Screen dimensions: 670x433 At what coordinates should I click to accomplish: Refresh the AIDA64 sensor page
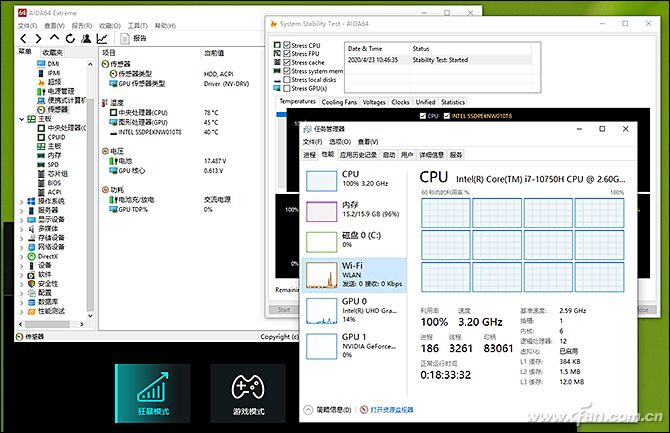(x=70, y=38)
